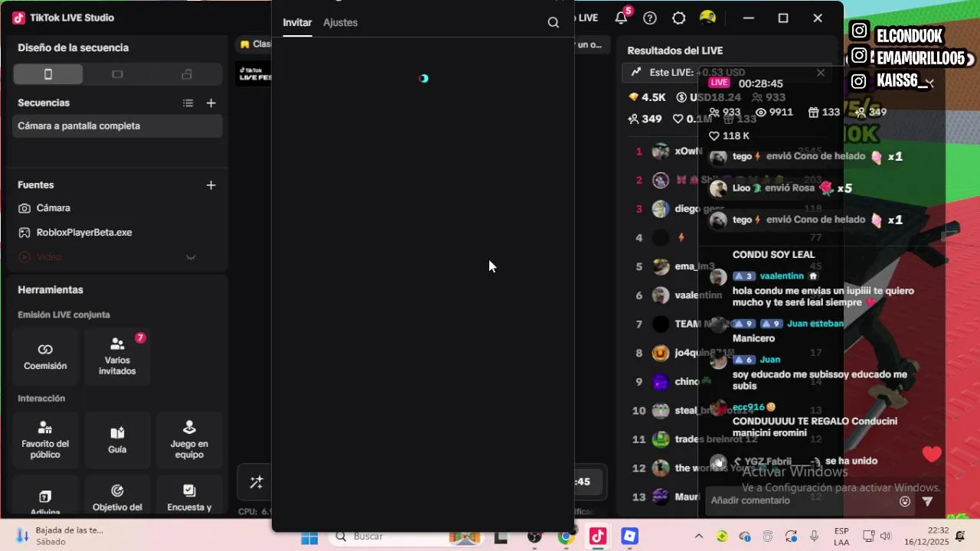980x551 pixels.
Task: Click the magic wand effects icon
Action: pyautogui.click(x=256, y=482)
